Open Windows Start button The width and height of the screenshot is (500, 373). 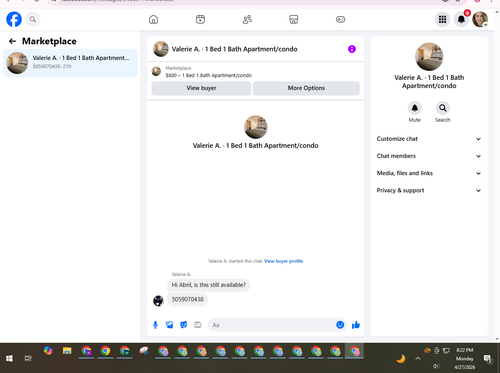[9, 358]
